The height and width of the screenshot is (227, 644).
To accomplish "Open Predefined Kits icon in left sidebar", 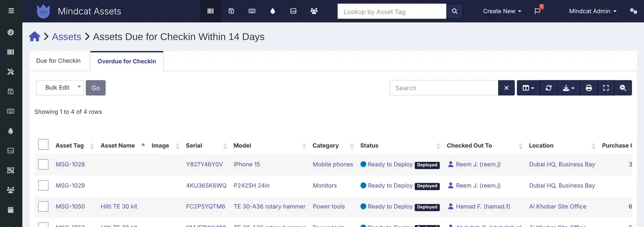I will (11, 171).
